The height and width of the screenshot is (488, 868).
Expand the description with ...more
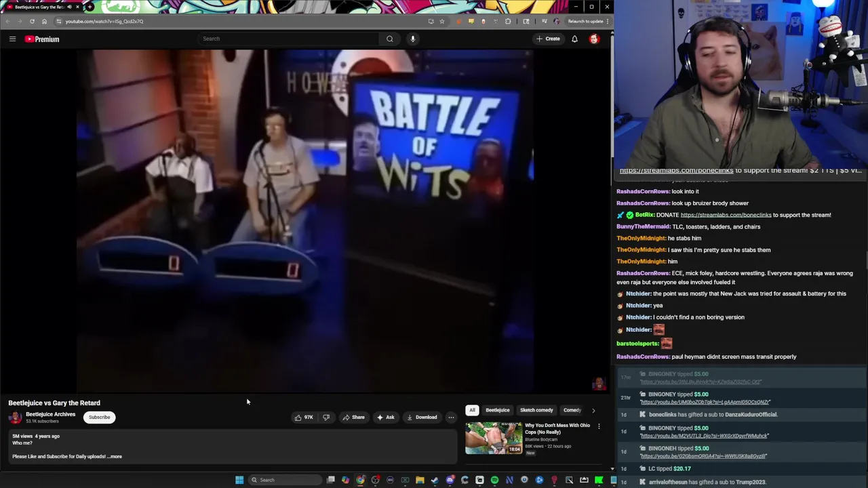tap(115, 457)
